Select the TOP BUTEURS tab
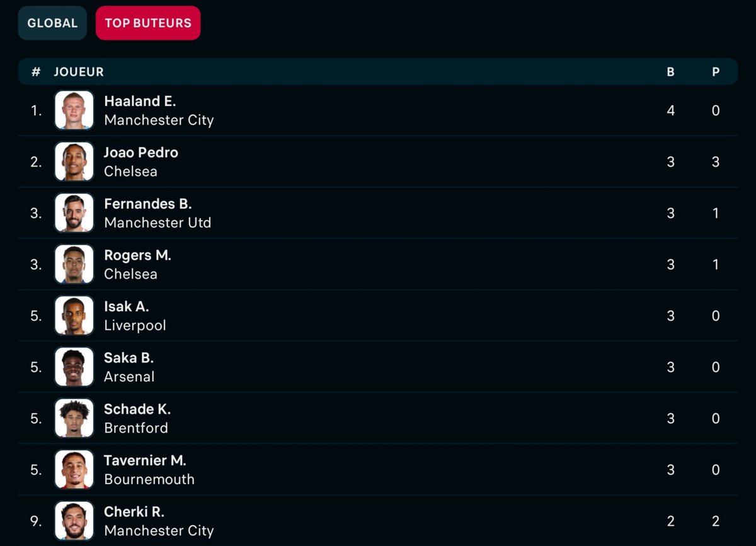This screenshot has width=756, height=546. click(148, 23)
